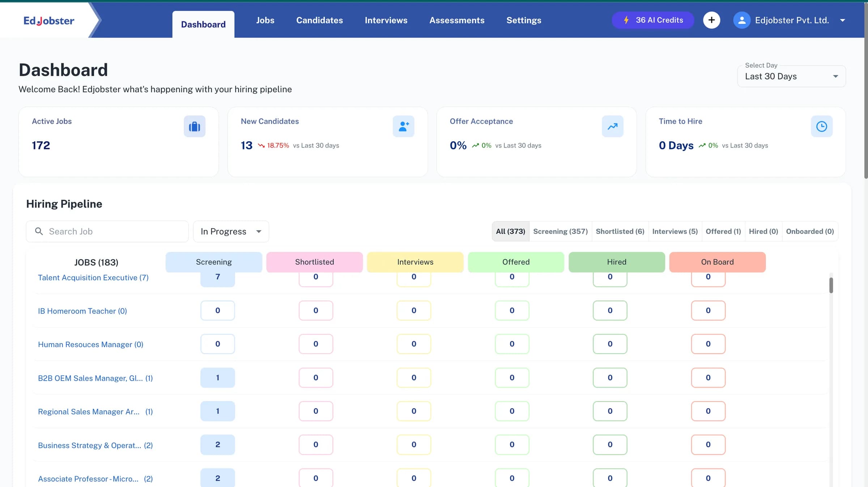The image size is (868, 487).
Task: Click the Hired column header
Action: (617, 262)
